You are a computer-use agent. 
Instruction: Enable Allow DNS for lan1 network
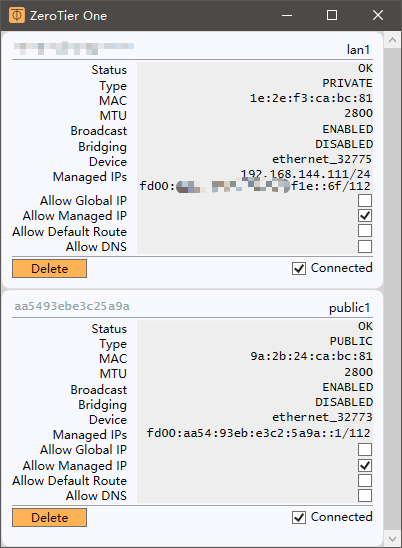tap(365, 246)
